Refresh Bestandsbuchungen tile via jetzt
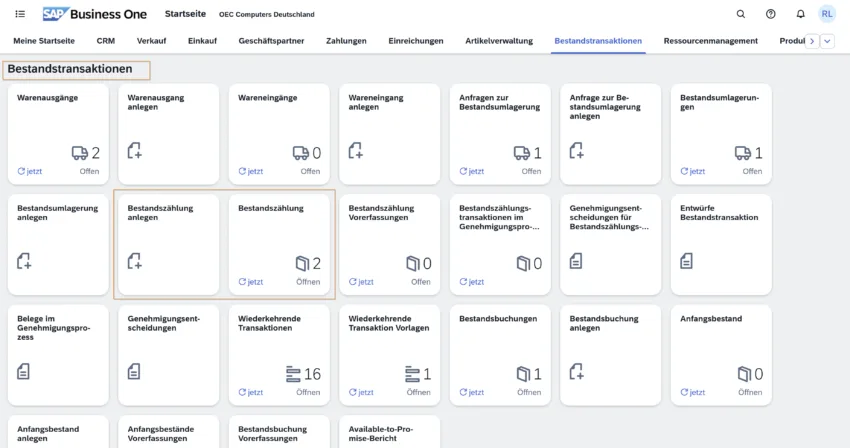The width and height of the screenshot is (850, 448). [472, 392]
